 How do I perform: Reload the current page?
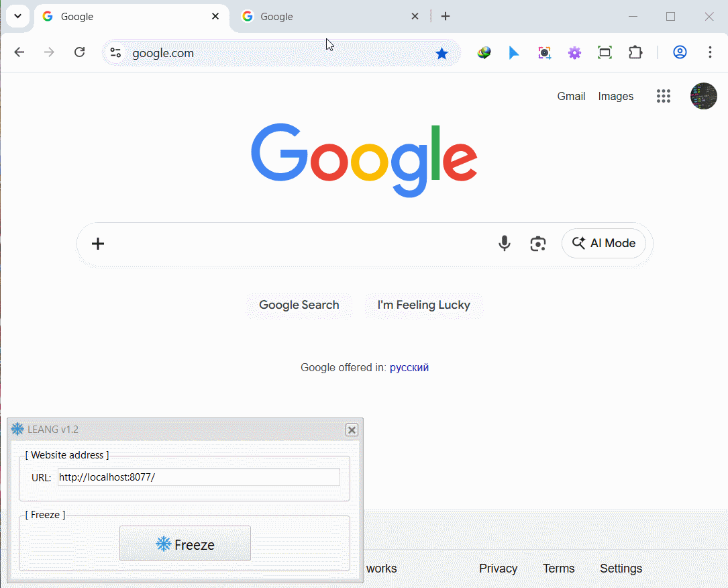click(x=80, y=52)
